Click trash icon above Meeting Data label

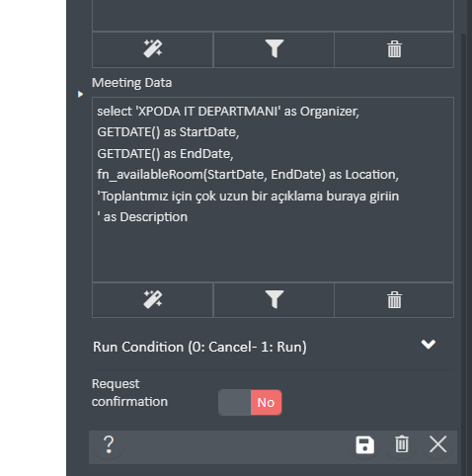[x=394, y=49]
